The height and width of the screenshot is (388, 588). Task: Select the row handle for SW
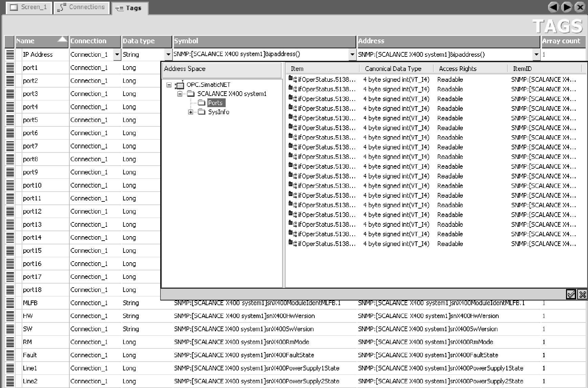pos(10,329)
